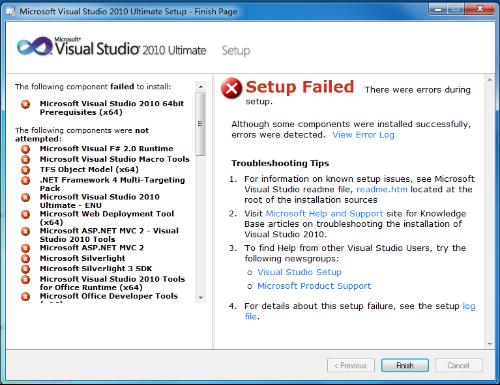
Task: Click the right pane scroll down arrow
Action: (490, 344)
